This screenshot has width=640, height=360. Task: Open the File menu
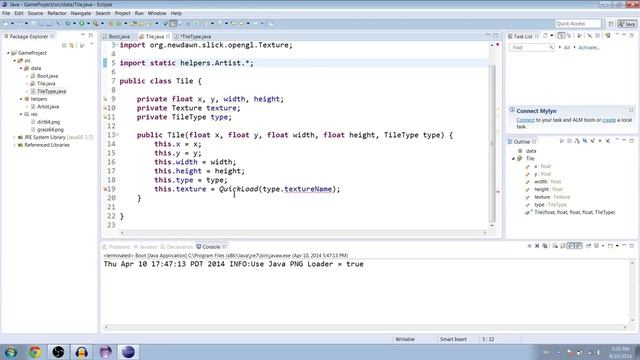[x=6, y=13]
